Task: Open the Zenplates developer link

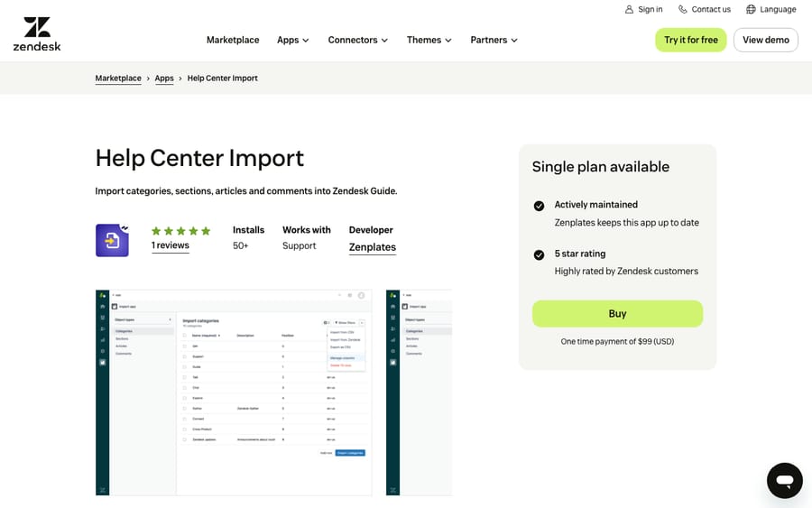Action: (373, 247)
